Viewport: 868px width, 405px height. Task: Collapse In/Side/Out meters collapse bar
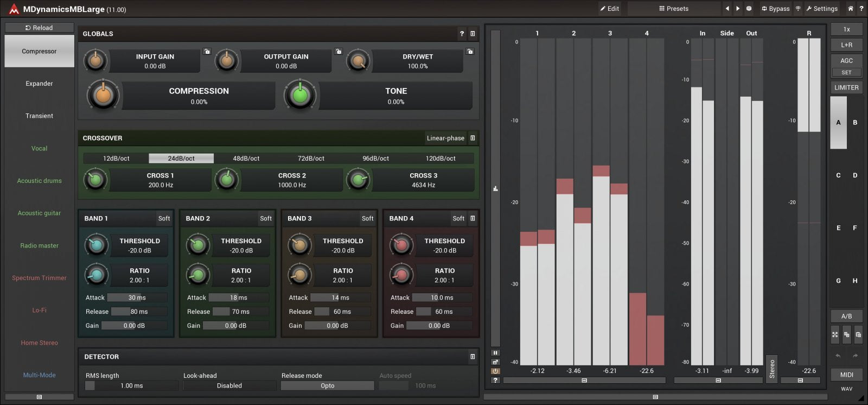click(718, 381)
